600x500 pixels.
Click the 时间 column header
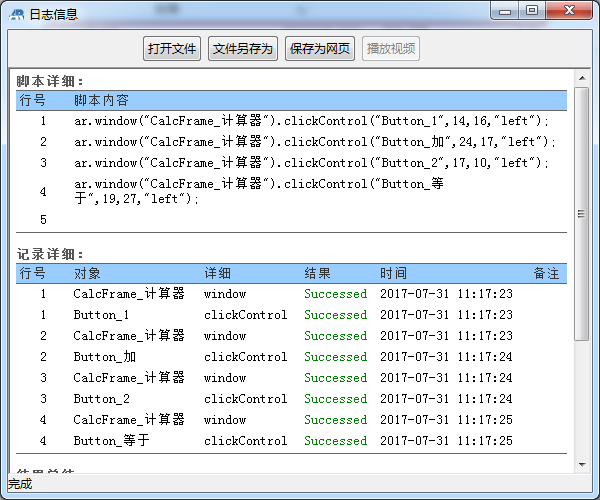[x=393, y=274]
